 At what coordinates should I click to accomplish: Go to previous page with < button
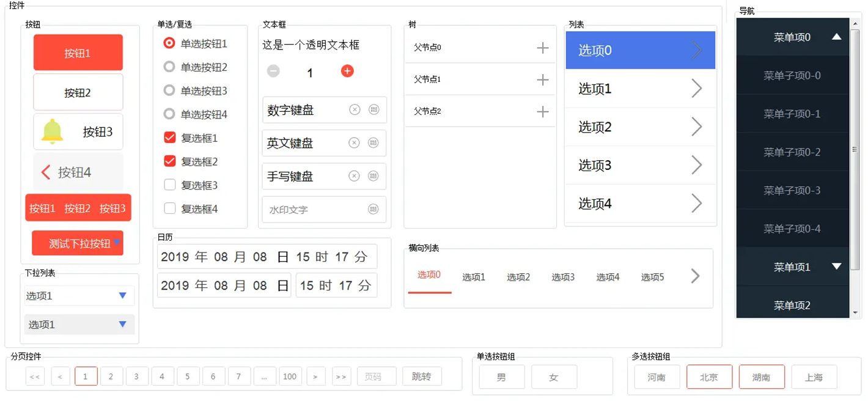[60, 377]
